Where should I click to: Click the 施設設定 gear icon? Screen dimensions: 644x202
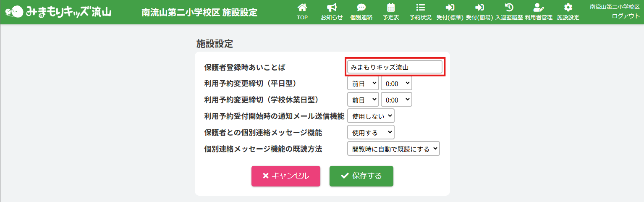tap(568, 8)
